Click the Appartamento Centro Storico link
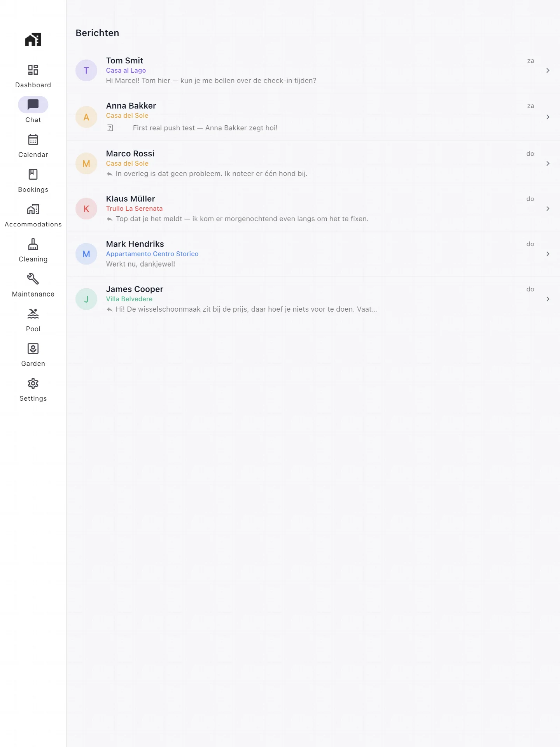Viewport: 560px width, 747px height. 152,254
